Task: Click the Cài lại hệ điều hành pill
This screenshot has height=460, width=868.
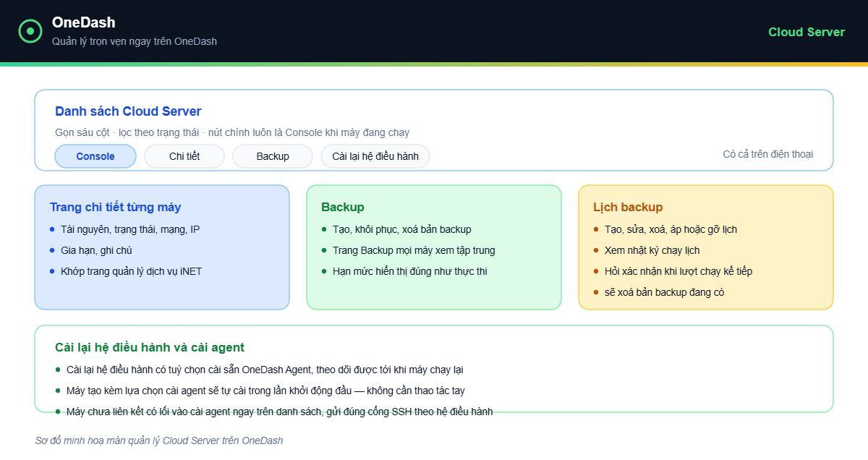Action: (x=375, y=156)
